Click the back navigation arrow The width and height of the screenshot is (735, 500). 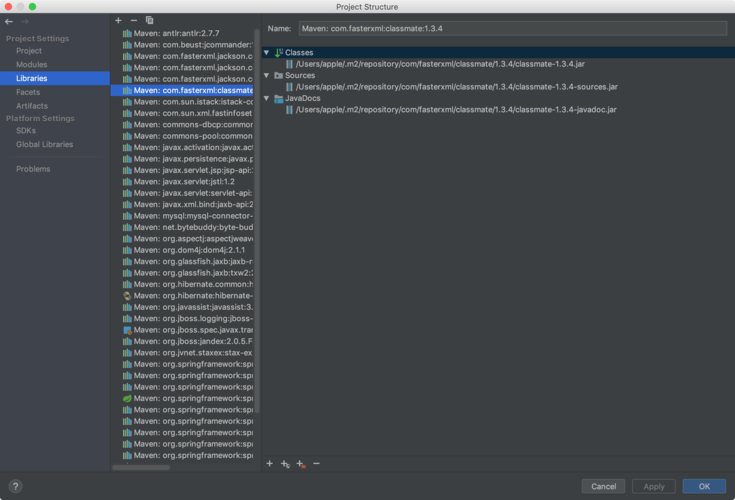click(x=9, y=22)
